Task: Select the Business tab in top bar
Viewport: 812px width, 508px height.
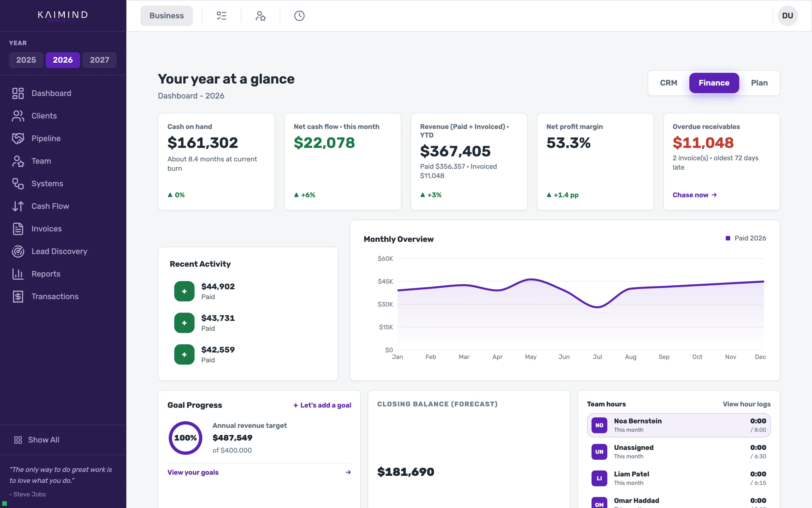Action: point(166,16)
